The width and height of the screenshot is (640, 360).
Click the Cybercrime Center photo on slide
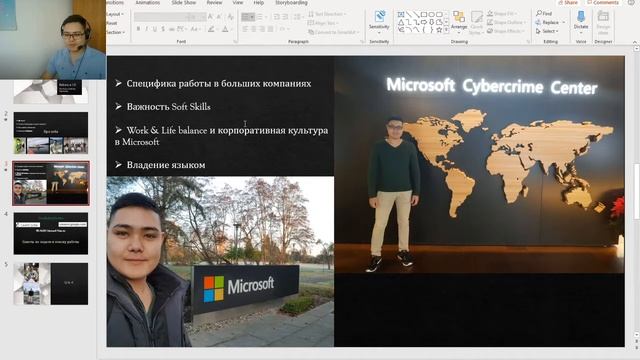click(x=479, y=164)
